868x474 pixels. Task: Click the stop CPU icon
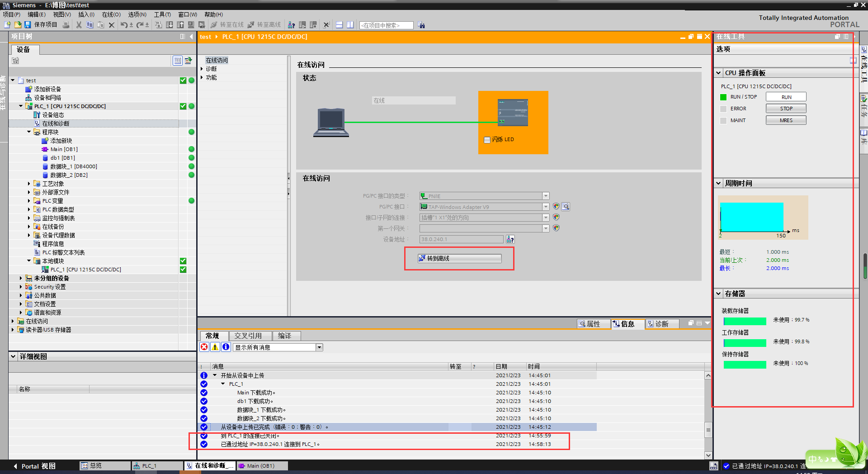point(313,25)
